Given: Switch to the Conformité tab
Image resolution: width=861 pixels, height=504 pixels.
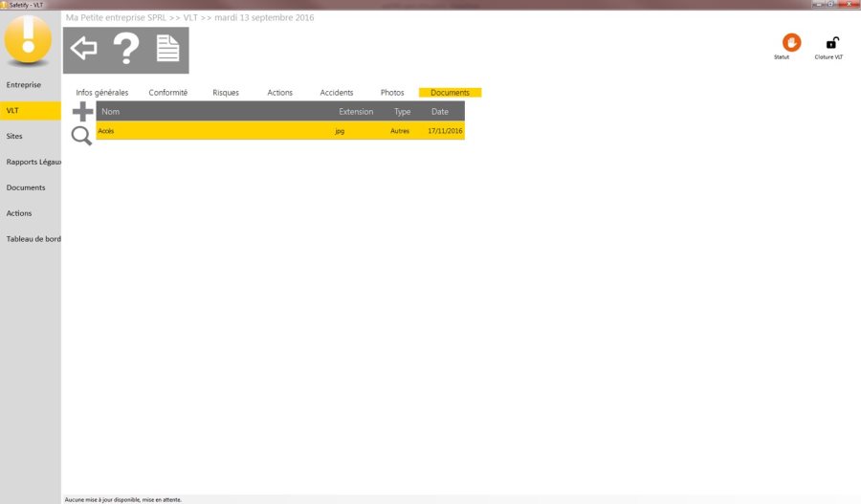Looking at the screenshot, I should (x=168, y=93).
